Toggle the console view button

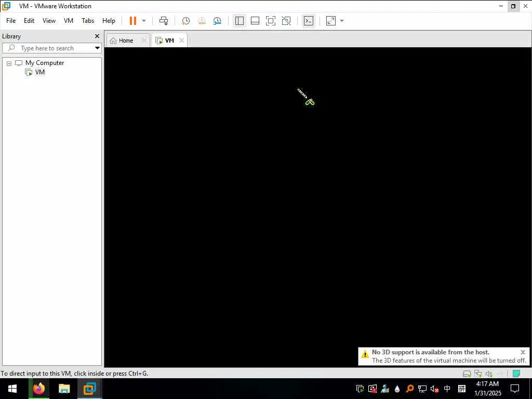pos(309,21)
